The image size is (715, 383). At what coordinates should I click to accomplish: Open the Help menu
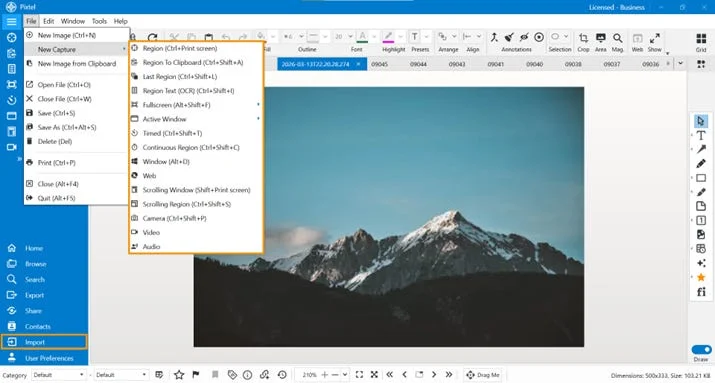[120, 21]
